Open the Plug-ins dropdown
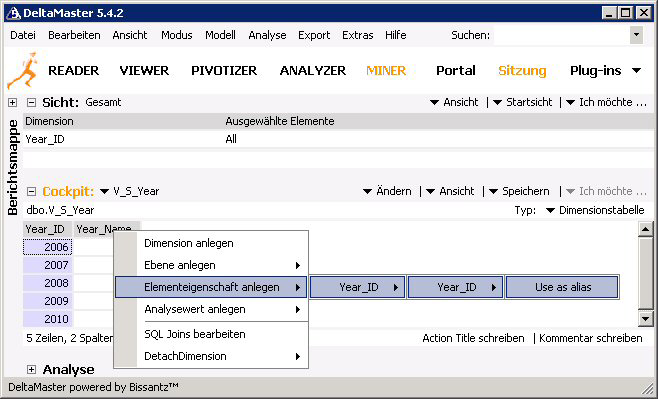 (605, 70)
